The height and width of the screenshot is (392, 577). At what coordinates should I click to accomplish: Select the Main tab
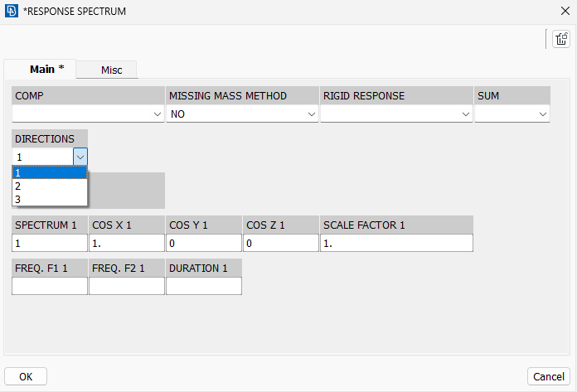[40, 69]
